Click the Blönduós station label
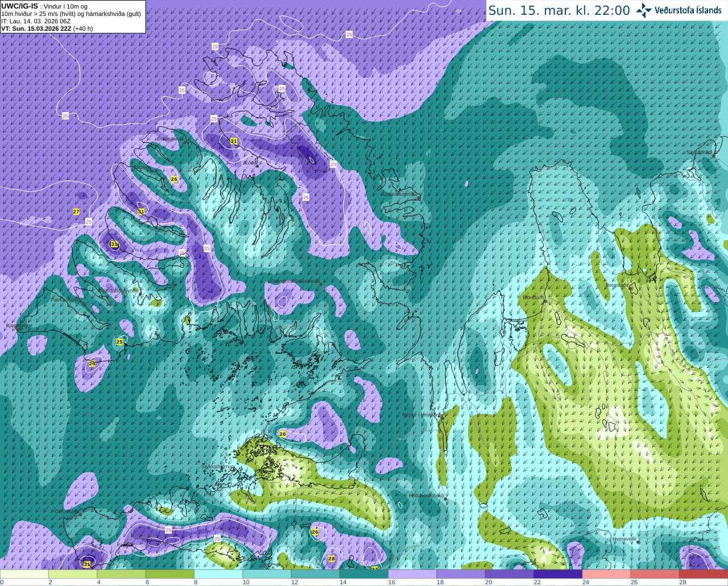This screenshot has width=728, height=586. 533,297
